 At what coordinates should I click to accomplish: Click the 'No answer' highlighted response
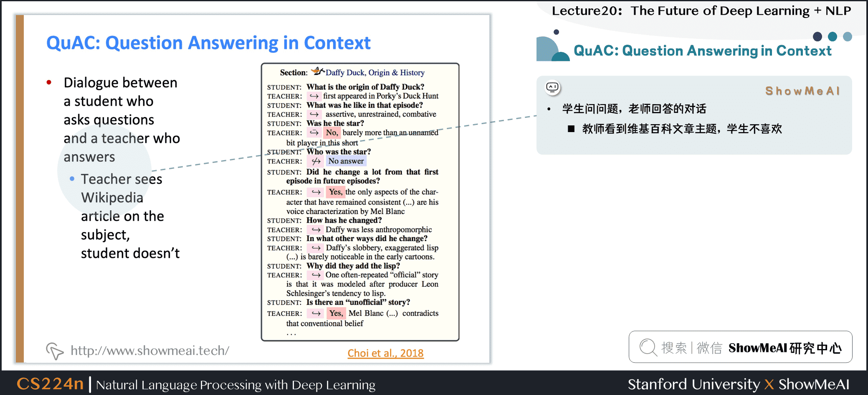coord(346,161)
